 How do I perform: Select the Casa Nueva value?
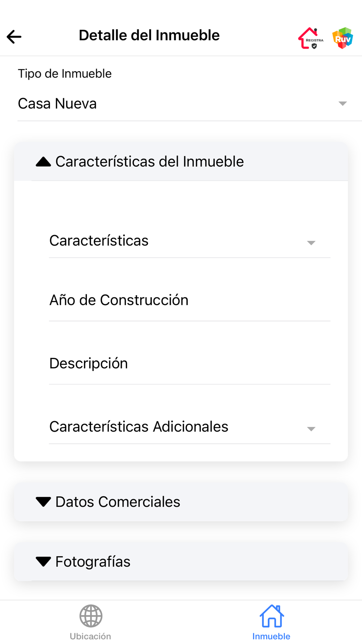(x=57, y=104)
